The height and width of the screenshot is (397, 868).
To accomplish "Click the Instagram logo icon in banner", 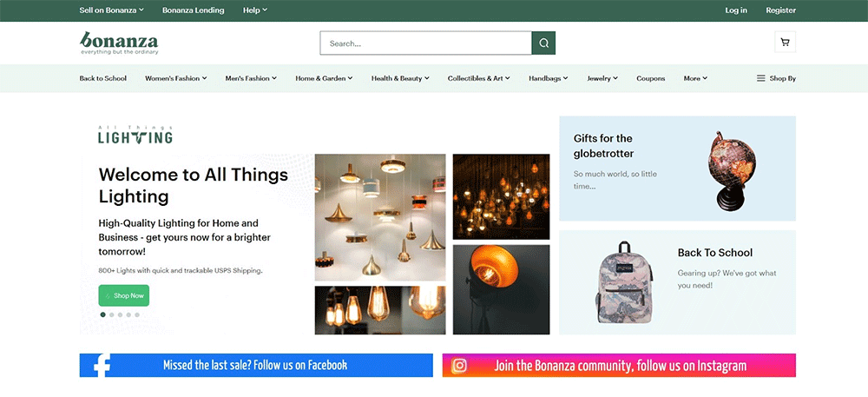I will 460,366.
